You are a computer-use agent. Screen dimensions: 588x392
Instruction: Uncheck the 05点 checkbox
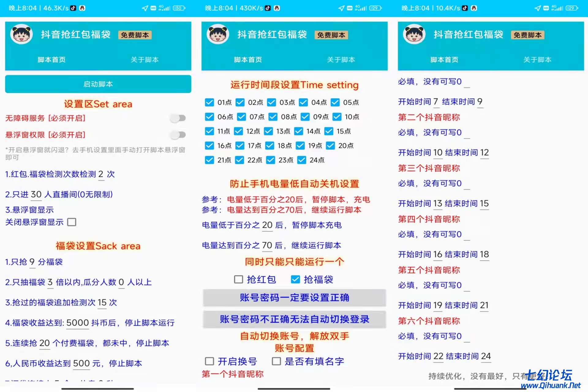335,102
